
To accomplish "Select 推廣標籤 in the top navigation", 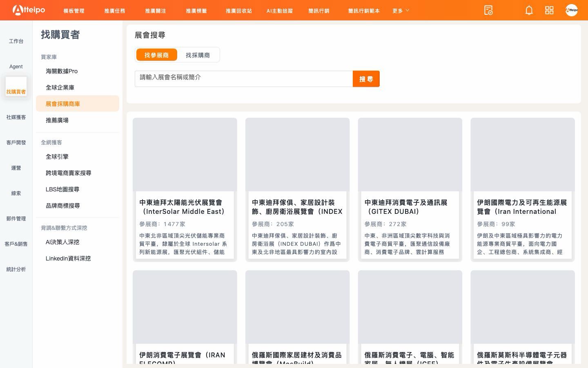I will 196,11.
